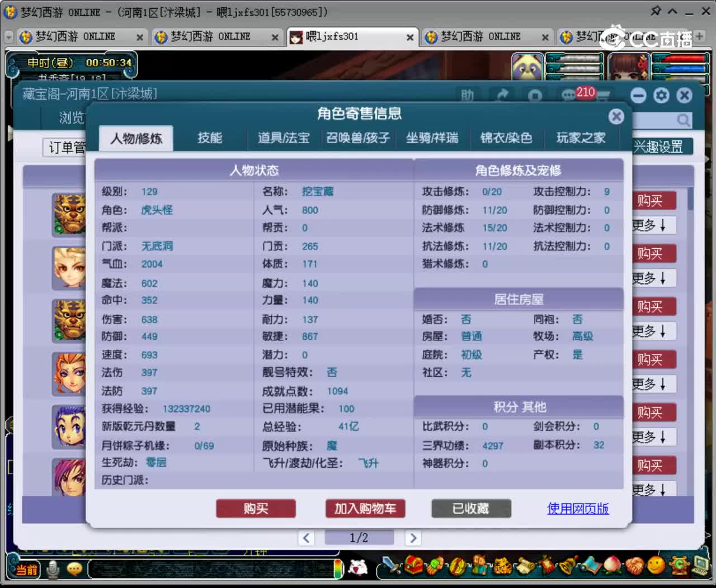The width and height of the screenshot is (716, 588).
Task: Select the 人物/修炼 tab
Action: point(136,139)
